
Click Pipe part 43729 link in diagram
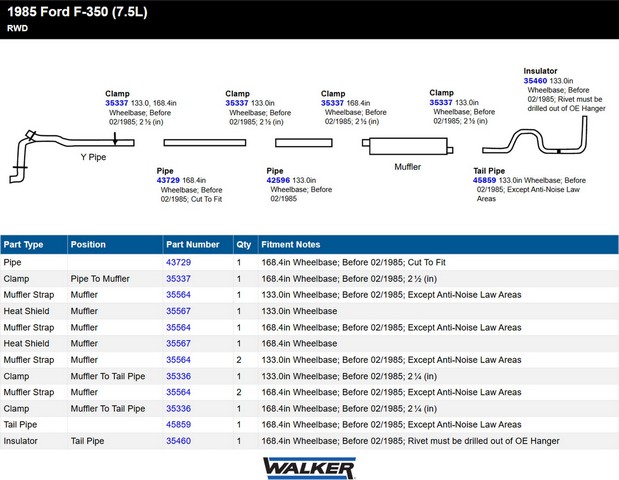[x=168, y=180]
